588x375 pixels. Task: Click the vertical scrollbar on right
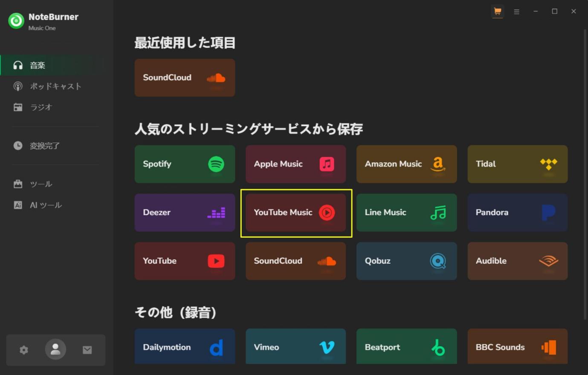pos(585,174)
